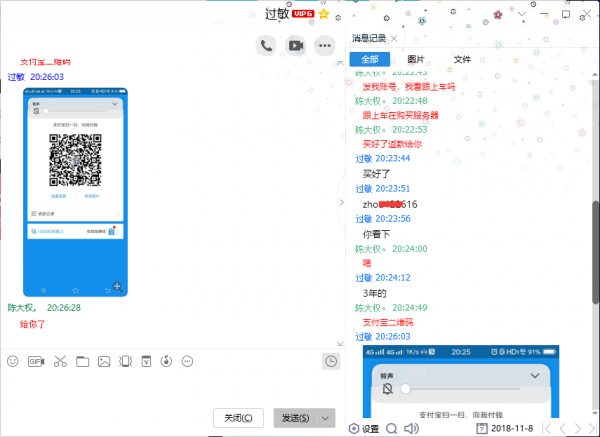Image resolution: width=600 pixels, height=437 pixels.
Task: Select record message 你看下
Action: point(376,234)
